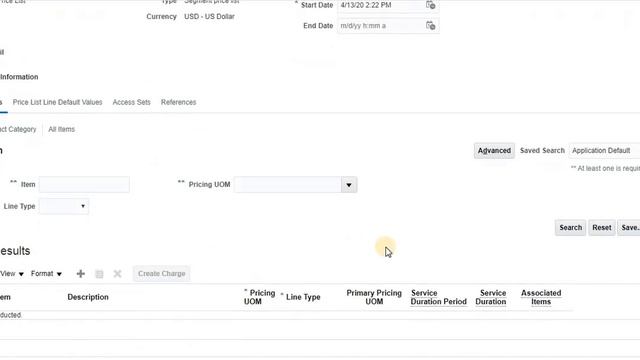Click the Search button
Image resolution: width=640 pixels, height=360 pixels.
coord(571,228)
